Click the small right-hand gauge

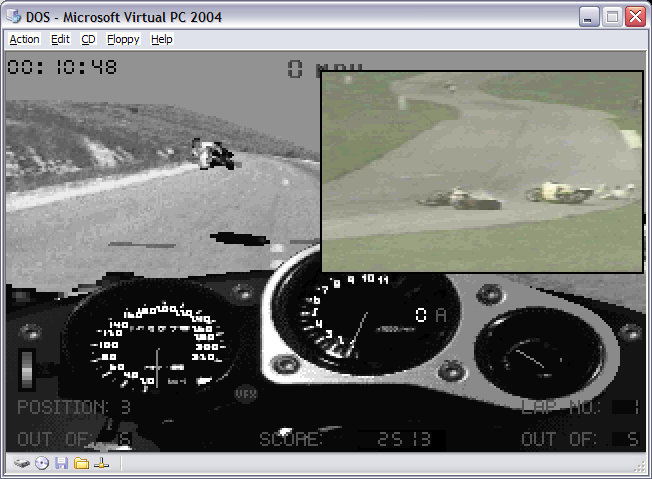click(x=539, y=355)
